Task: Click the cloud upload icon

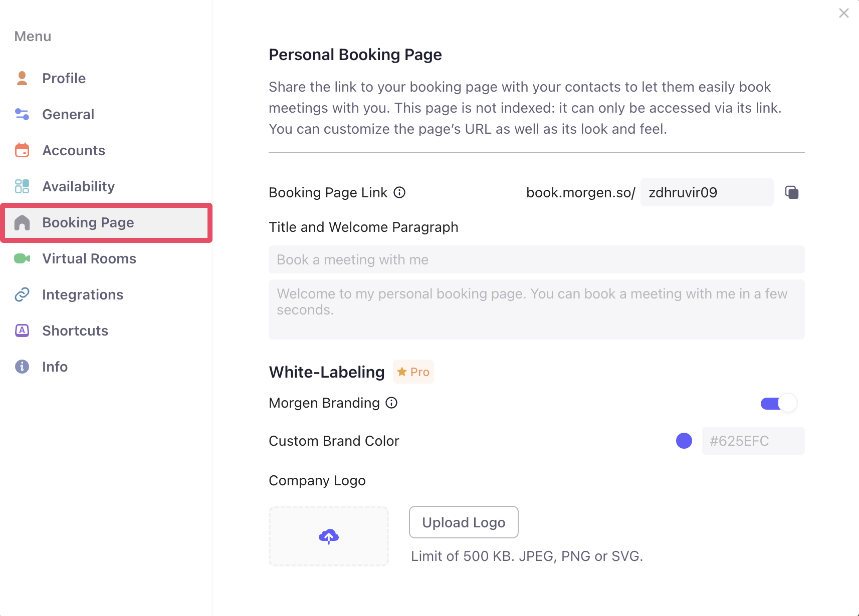Action: [329, 536]
